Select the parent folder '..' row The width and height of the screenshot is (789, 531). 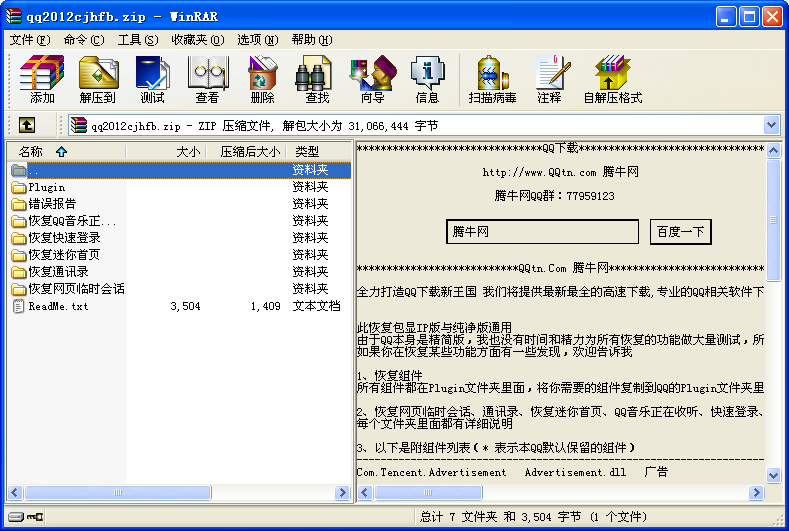pyautogui.click(x=180, y=170)
